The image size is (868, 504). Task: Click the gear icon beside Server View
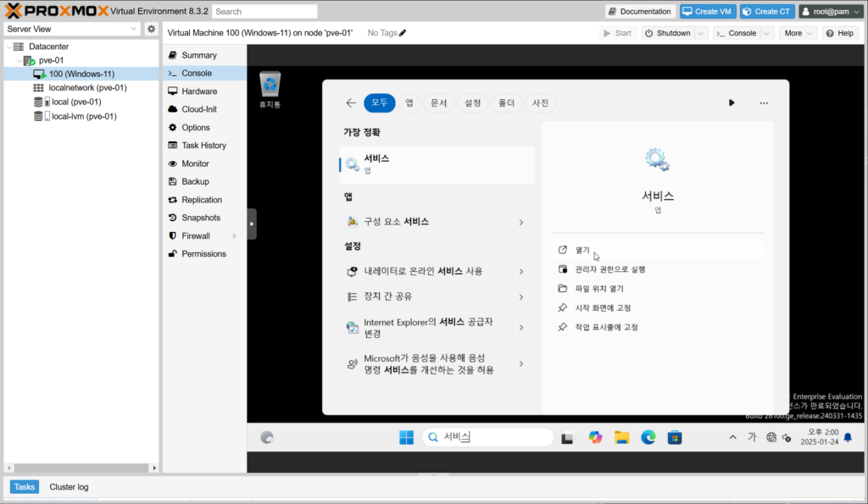[x=151, y=29]
